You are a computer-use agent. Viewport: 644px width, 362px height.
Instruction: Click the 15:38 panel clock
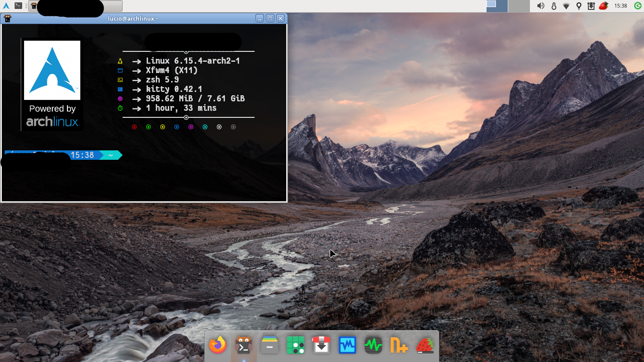620,6
